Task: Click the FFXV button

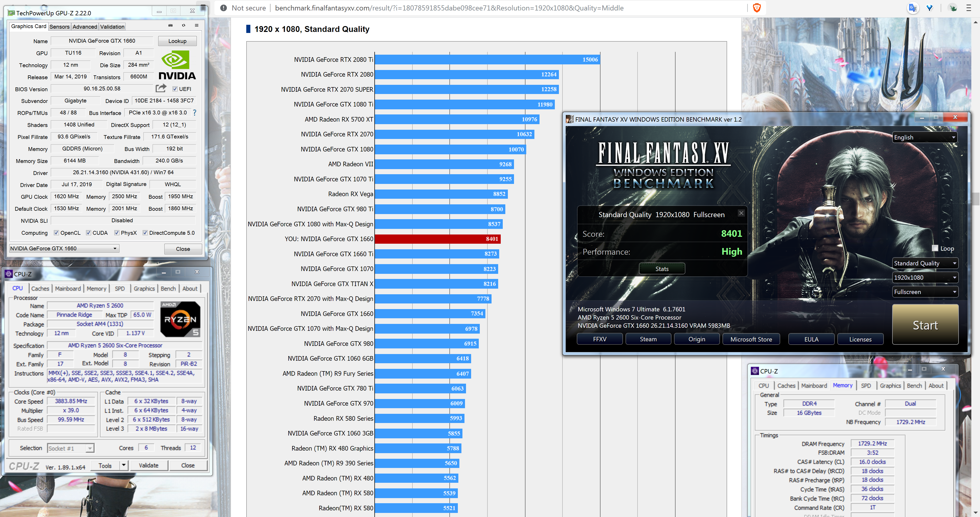Action: 599,339
